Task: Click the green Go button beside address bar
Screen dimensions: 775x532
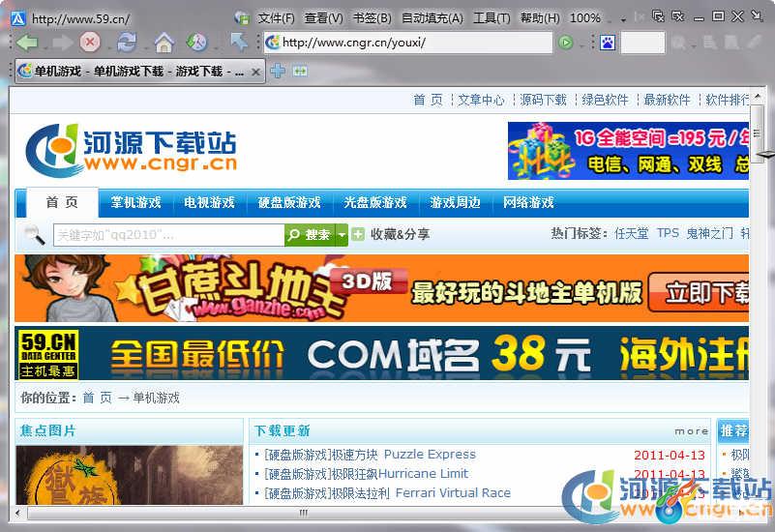Action: pos(565,43)
